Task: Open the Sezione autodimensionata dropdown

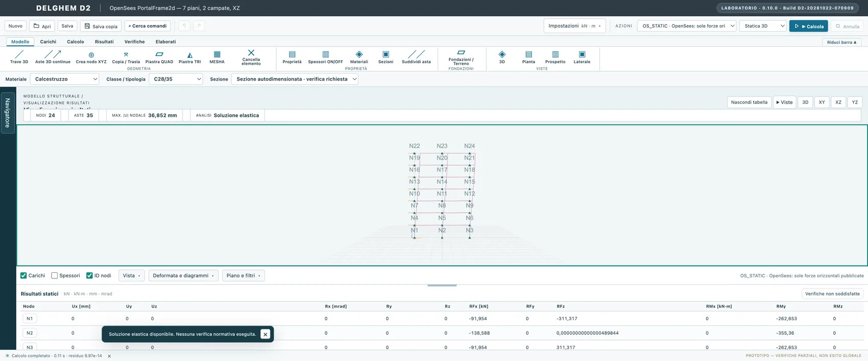Action: [x=295, y=79]
